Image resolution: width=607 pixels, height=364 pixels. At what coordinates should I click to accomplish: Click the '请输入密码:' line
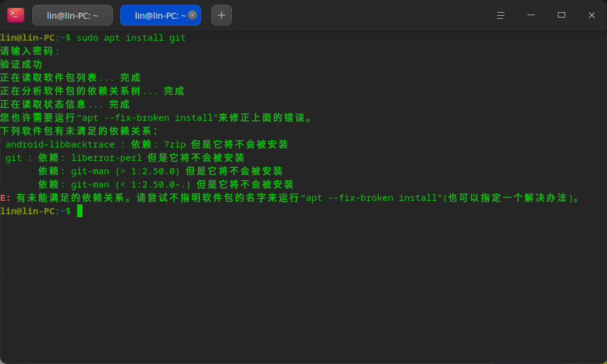30,51
